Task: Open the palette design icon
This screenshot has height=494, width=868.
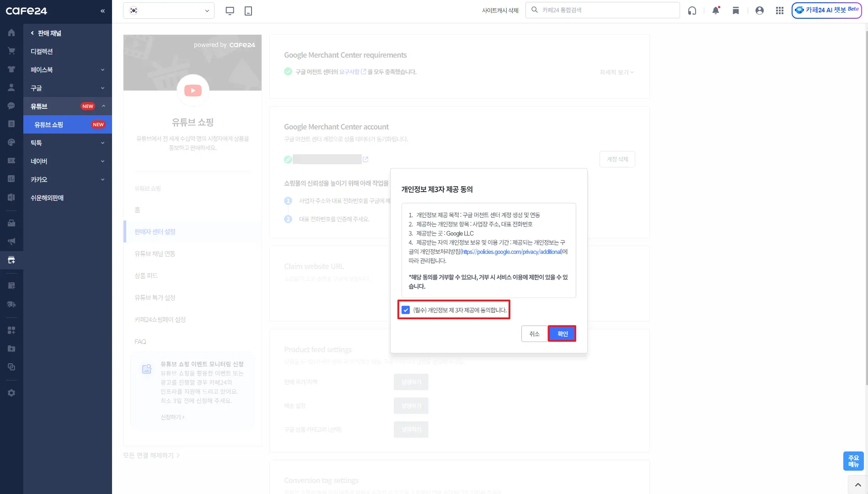Action: tap(11, 142)
